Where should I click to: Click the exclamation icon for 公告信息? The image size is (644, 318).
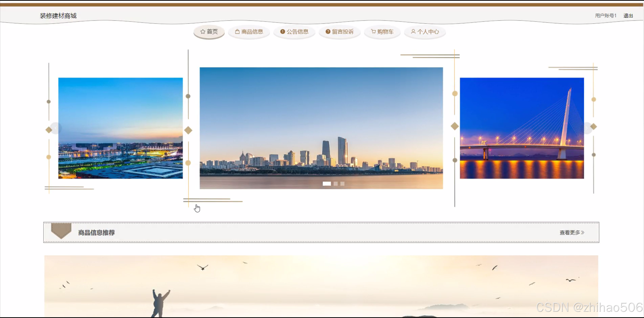[x=282, y=32]
